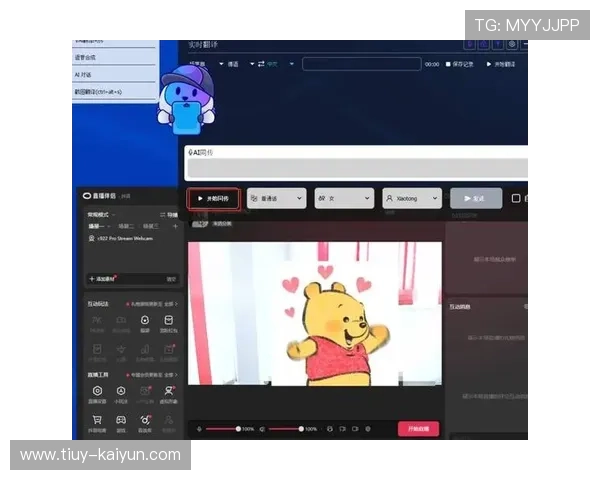This screenshot has height=480, width=600.
Task: Click the round settings icon in bottom bar
Action: (x=368, y=429)
